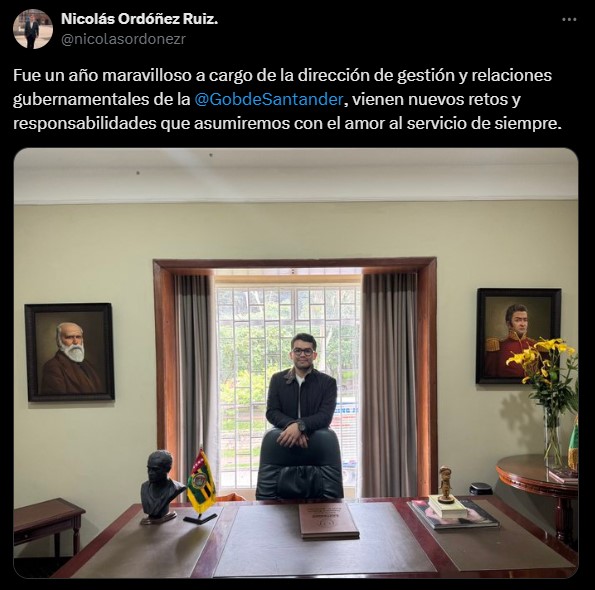Click the brown folder on desk center

[x=328, y=520]
